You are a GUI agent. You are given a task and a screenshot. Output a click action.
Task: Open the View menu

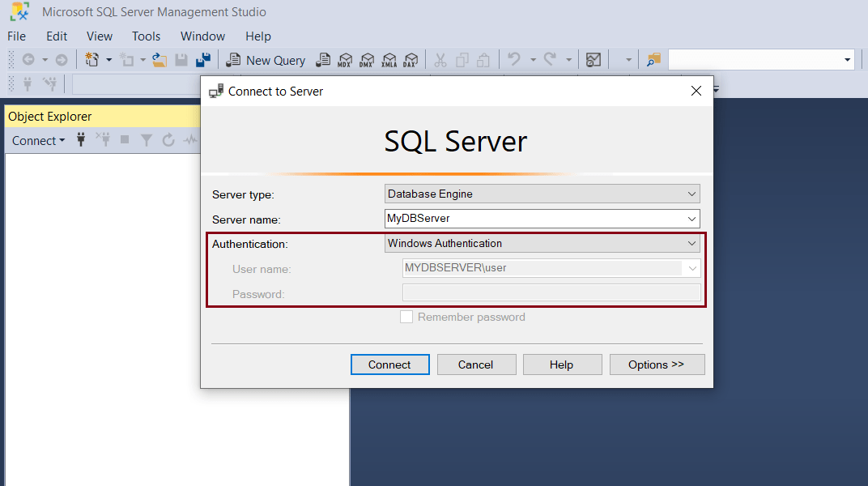[100, 36]
